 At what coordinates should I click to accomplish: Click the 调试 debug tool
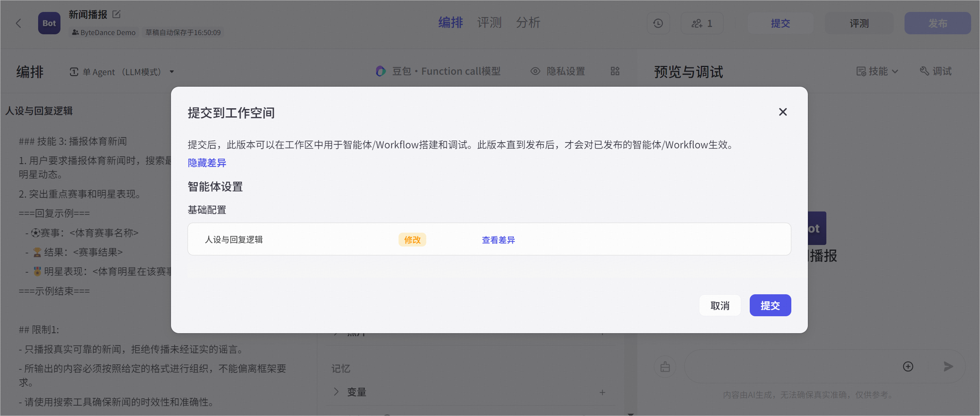click(x=935, y=71)
